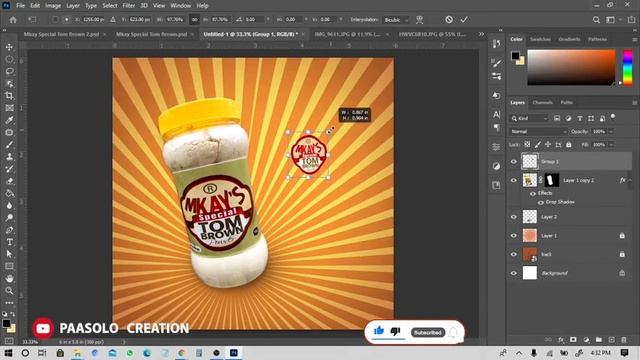Screen dimensions: 640x360
Task: Select the Lasso tool
Action: tap(9, 71)
